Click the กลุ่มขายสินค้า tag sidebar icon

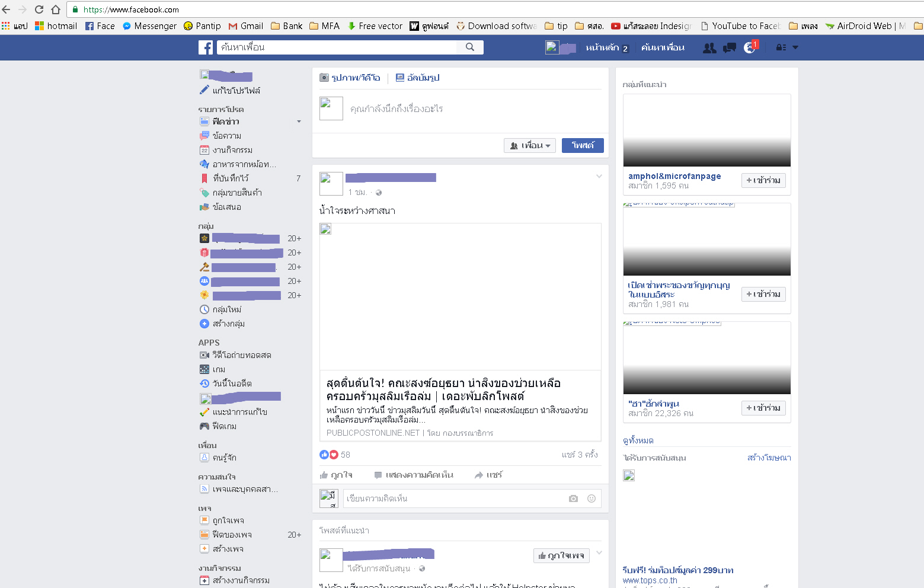tap(204, 193)
